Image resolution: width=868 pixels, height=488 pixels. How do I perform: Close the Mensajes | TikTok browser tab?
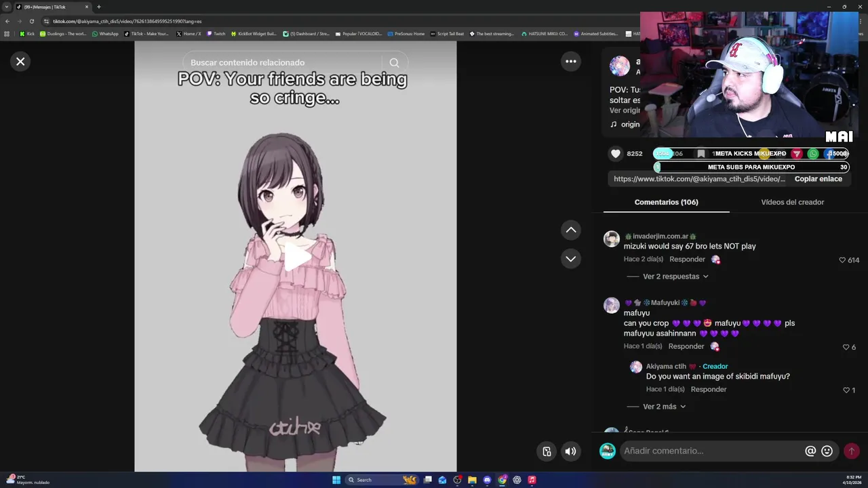(x=87, y=7)
